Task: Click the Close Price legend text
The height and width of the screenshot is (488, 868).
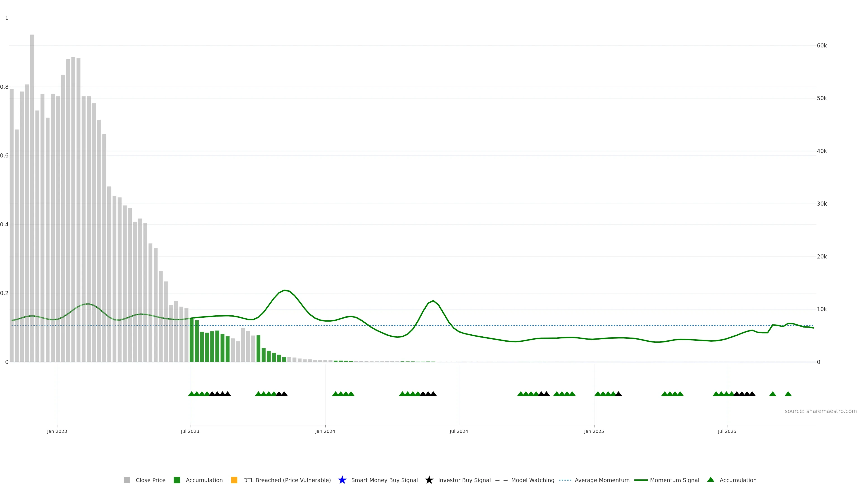Action: (150, 480)
